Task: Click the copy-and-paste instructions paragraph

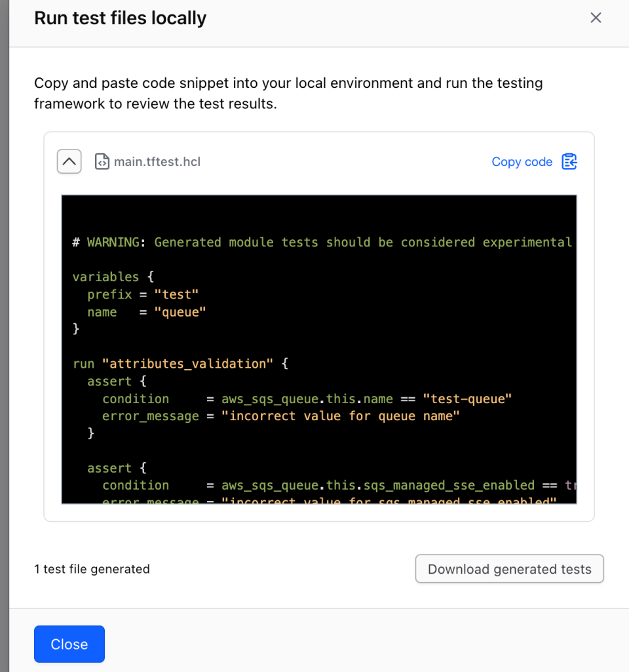Action: (288, 92)
